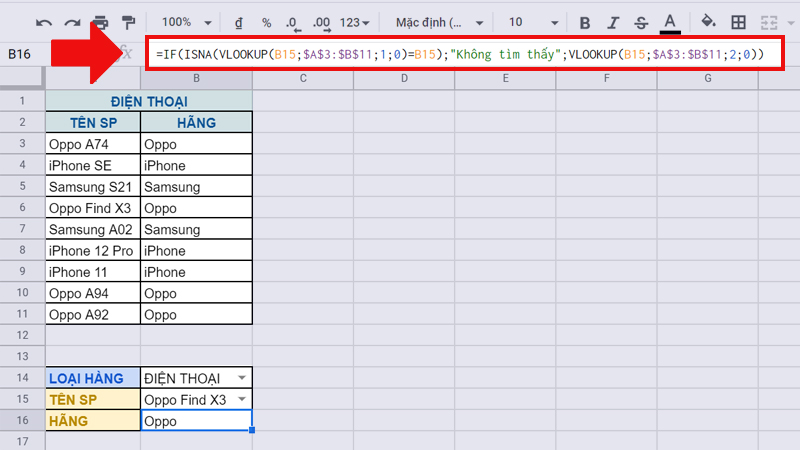
Task: Open the ĐIỆN THOẠI dropdown in cell B14
Action: point(240,378)
